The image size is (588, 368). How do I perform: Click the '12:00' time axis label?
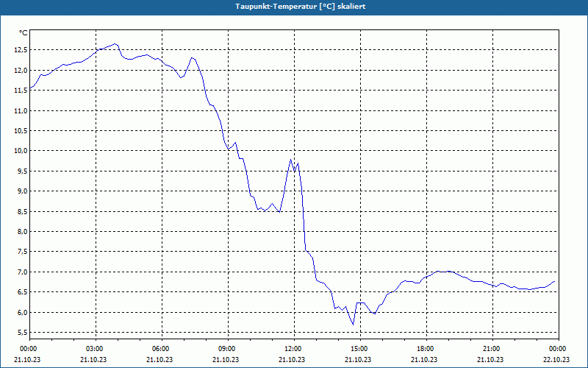click(x=294, y=349)
